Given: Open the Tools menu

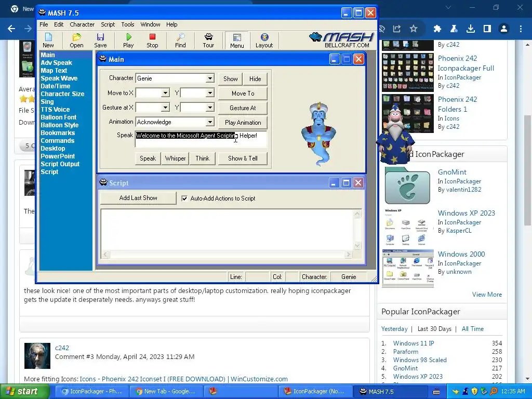Looking at the screenshot, I should 128,24.
